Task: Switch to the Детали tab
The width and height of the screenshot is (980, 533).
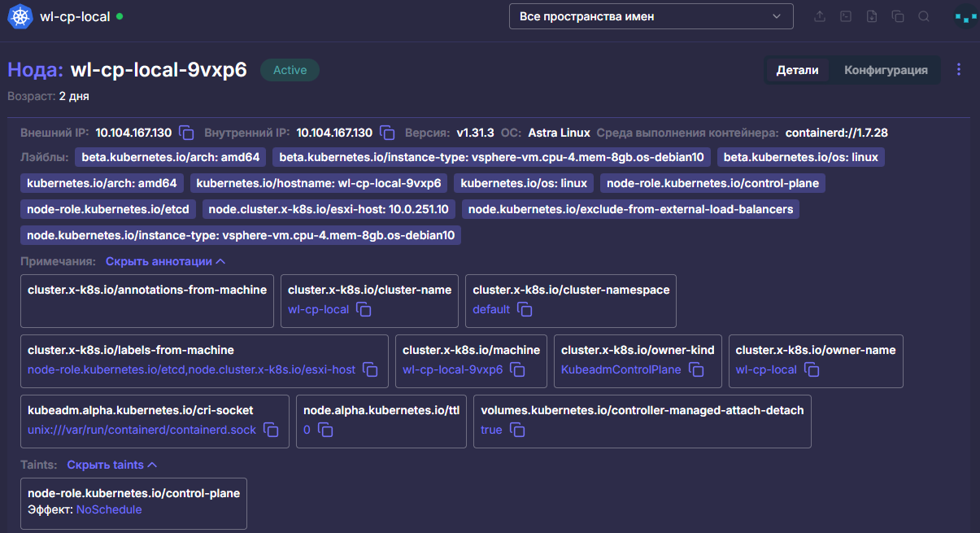Action: (797, 70)
